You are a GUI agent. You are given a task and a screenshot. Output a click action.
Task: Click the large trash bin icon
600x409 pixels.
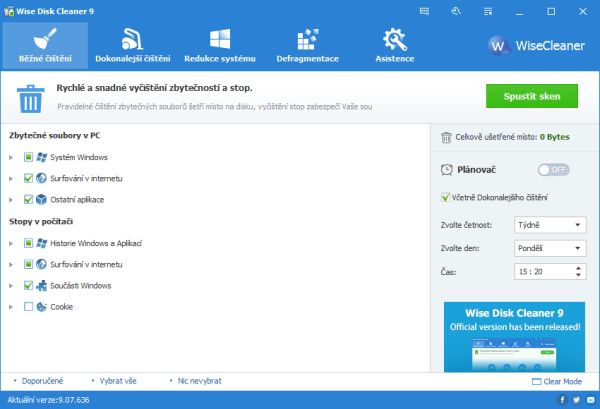point(30,98)
